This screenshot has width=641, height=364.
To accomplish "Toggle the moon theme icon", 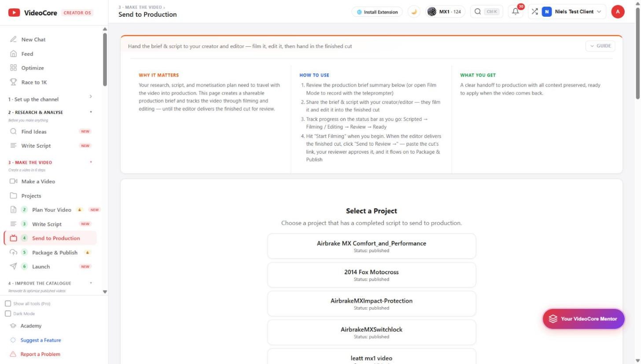I will (414, 12).
